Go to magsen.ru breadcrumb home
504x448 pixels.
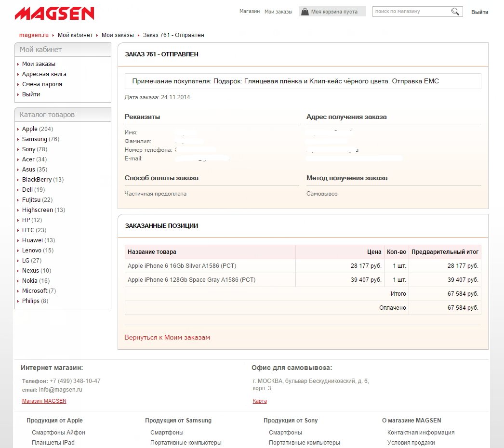pyautogui.click(x=34, y=35)
